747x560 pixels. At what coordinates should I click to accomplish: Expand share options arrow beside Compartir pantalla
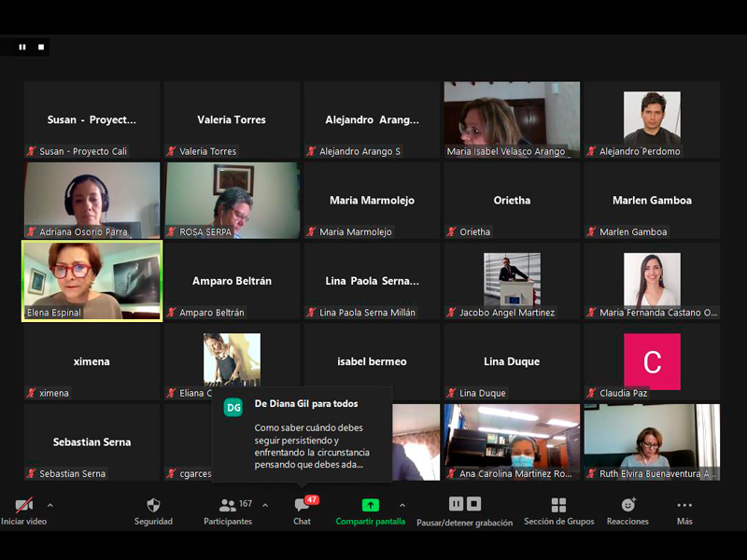402,505
